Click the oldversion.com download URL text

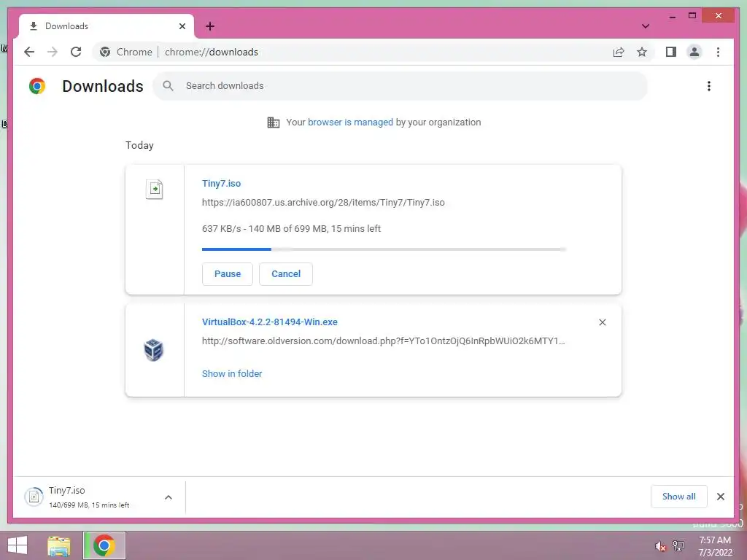point(384,341)
